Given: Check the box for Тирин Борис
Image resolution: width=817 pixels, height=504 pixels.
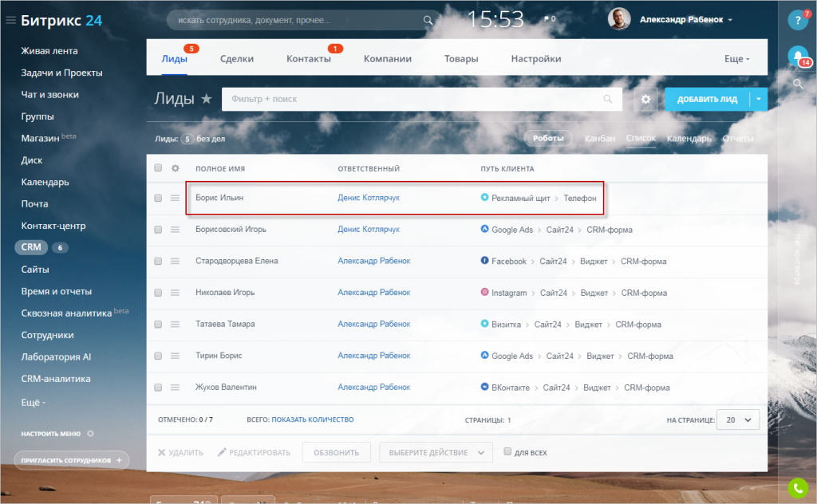Looking at the screenshot, I should click(158, 356).
